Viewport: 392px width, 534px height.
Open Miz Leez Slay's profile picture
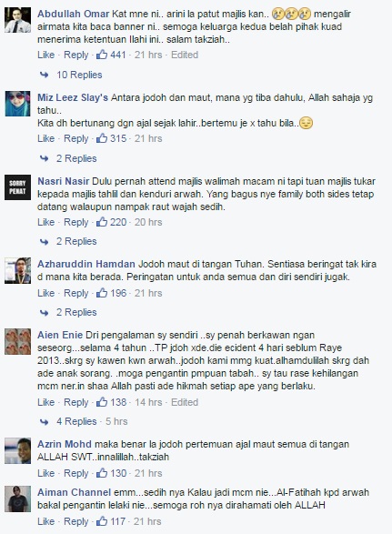17,104
